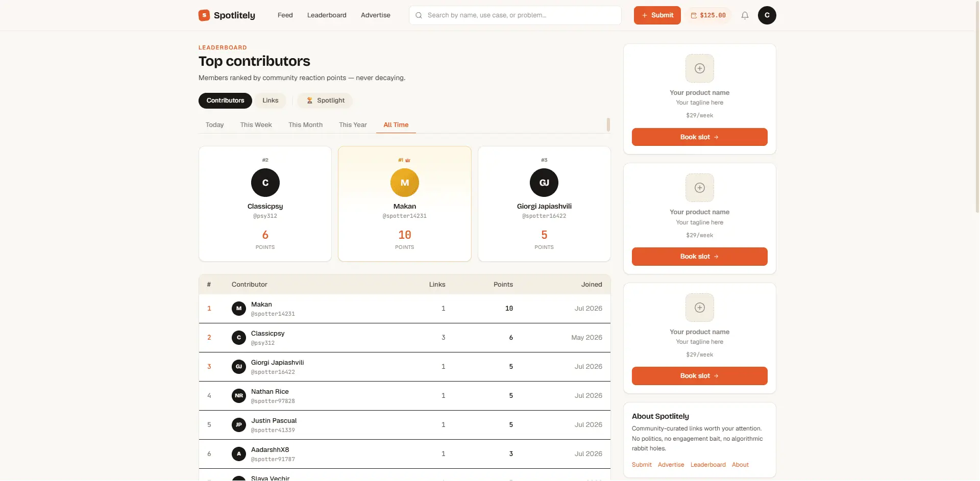980x481 pixels.
Task: Switch to the Links pill
Action: pos(271,100)
